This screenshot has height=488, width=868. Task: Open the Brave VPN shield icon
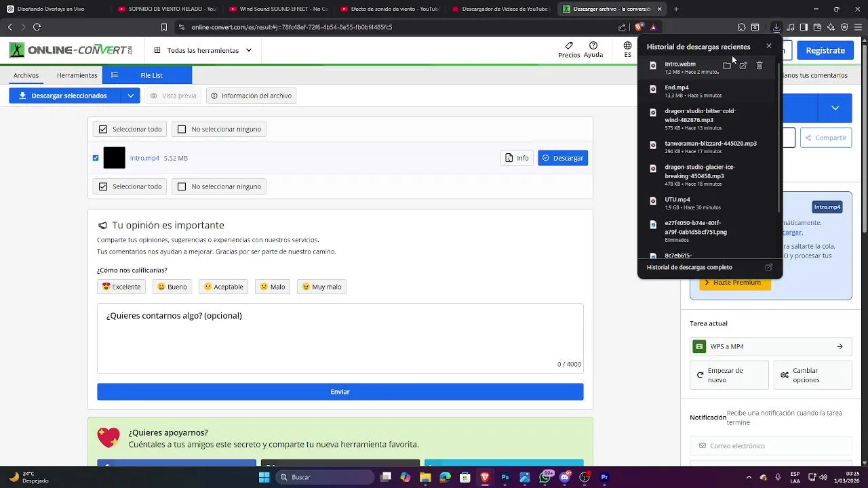(844, 27)
